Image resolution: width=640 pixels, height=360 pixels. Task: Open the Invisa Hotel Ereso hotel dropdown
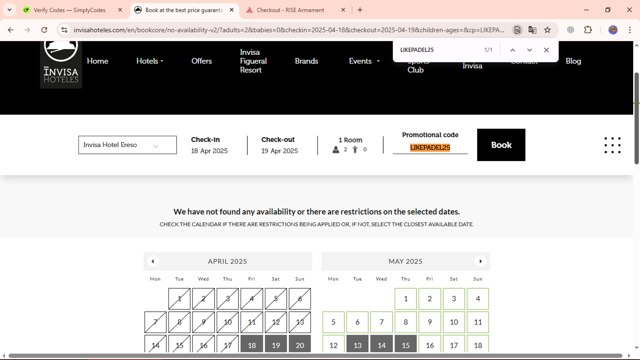[127, 145]
